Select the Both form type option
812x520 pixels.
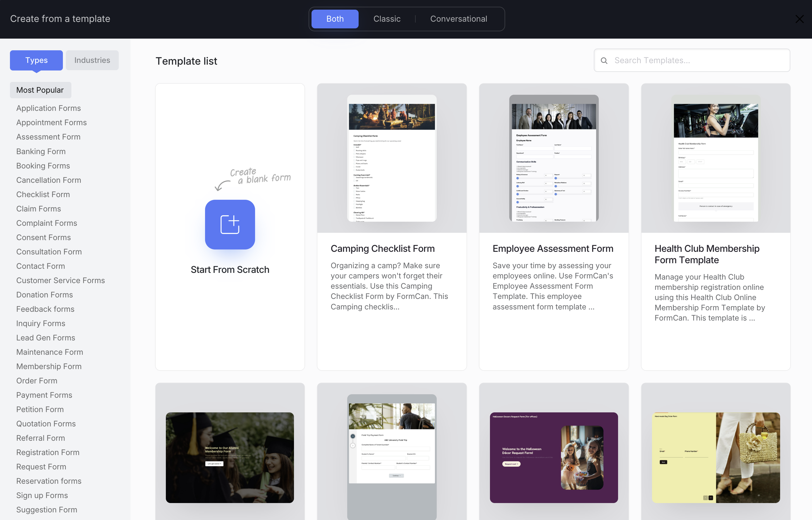coord(335,19)
